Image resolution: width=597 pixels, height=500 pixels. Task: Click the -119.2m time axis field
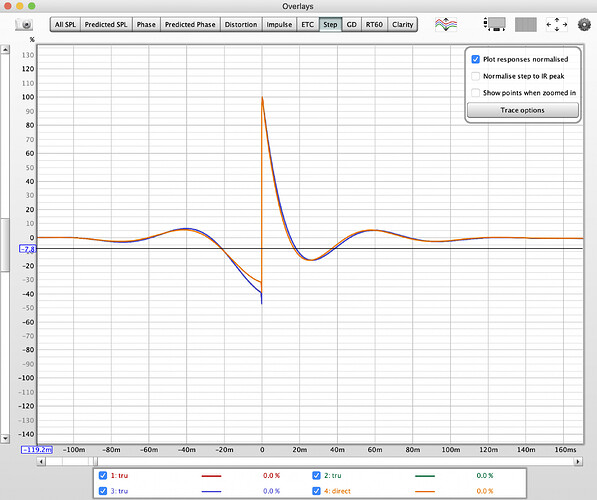(x=37, y=450)
